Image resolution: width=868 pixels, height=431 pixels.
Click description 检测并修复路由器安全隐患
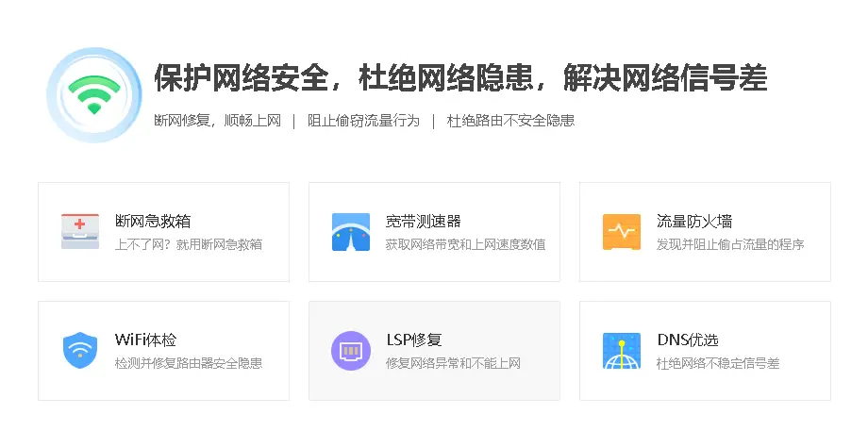pos(188,363)
